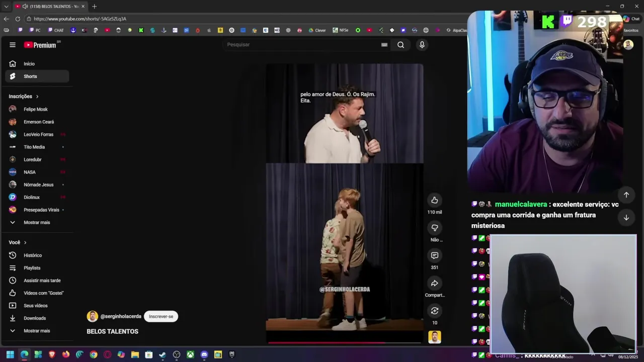Open NASA channel subscription
Viewport: 644px width, 362px height.
(x=37, y=172)
